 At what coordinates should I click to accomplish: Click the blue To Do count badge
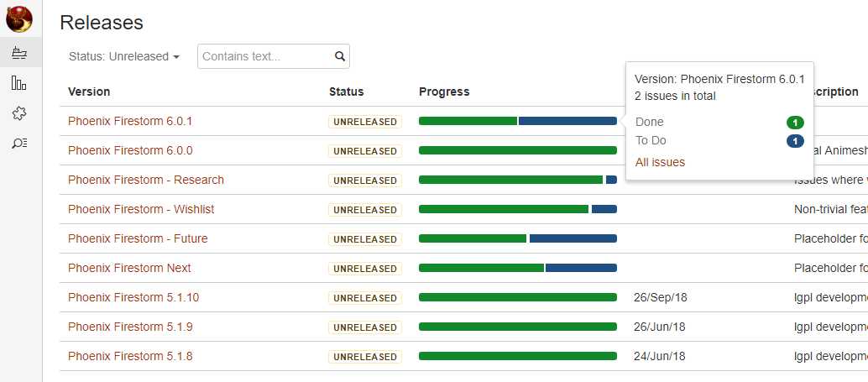point(795,141)
